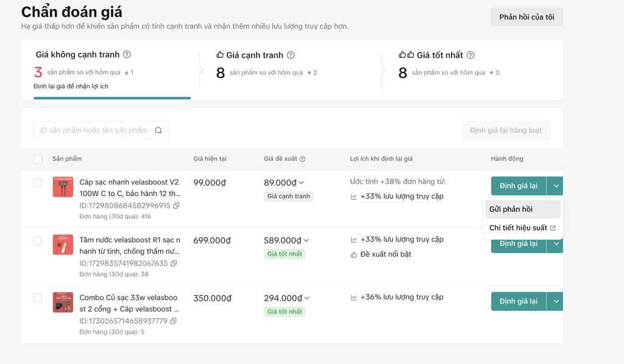Copy product ID 1730265714658937779
Screen dimensions: 624x364
pos(174,321)
